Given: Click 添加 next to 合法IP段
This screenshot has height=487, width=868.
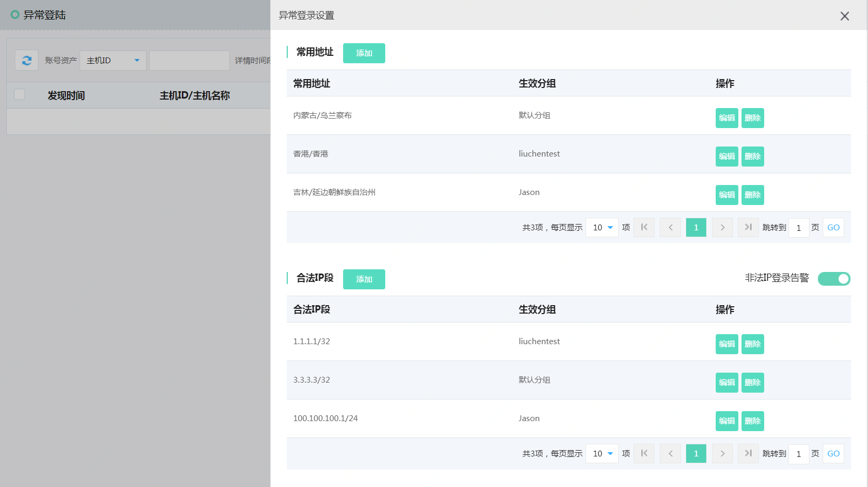Looking at the screenshot, I should (x=364, y=279).
